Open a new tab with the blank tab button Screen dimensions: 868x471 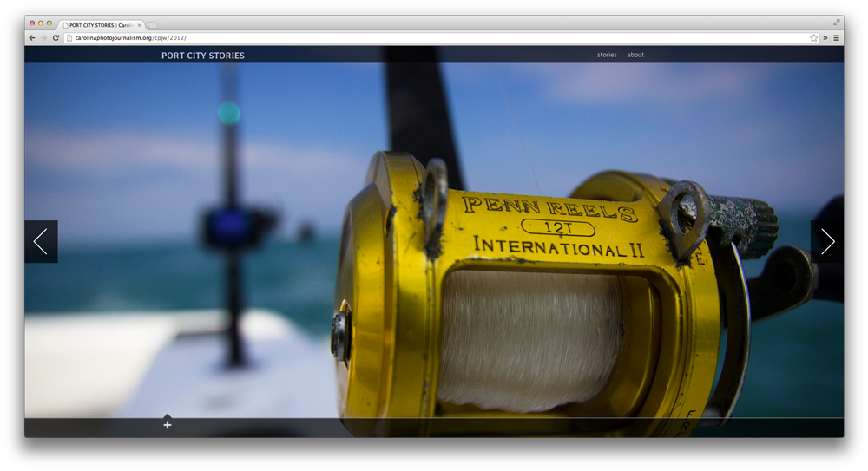pyautogui.click(x=152, y=25)
